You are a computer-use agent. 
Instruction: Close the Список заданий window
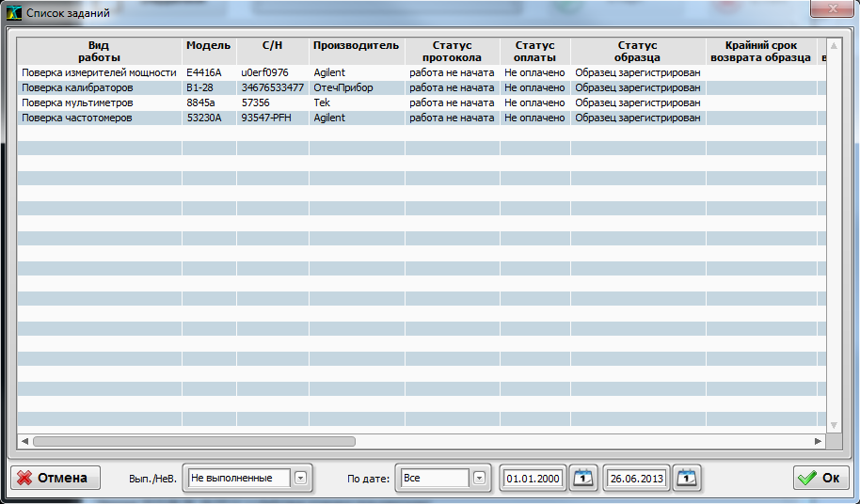[832, 9]
